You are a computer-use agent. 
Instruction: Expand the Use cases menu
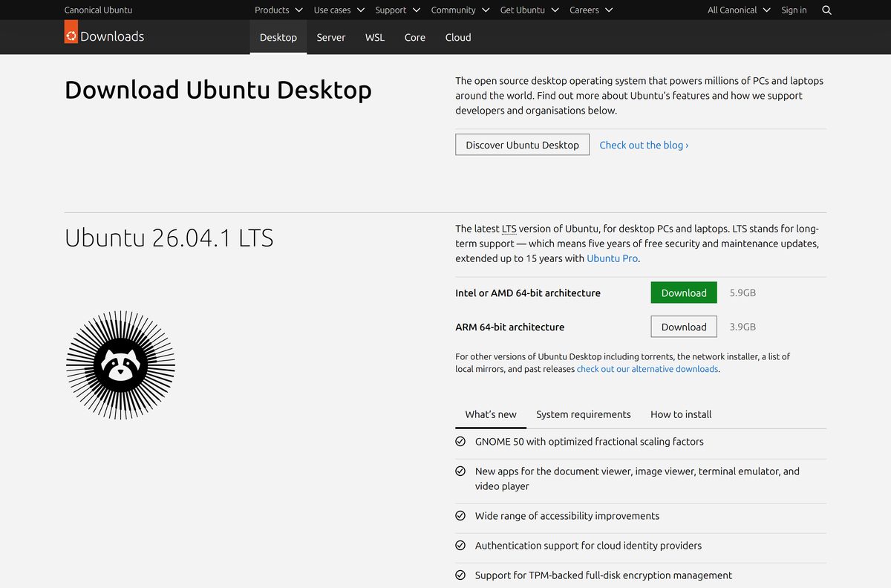[339, 10]
